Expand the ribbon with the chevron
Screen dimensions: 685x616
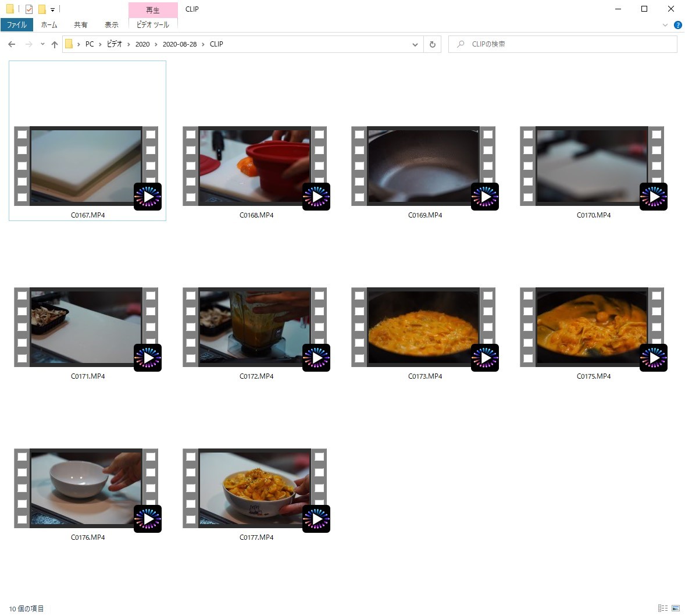(665, 25)
